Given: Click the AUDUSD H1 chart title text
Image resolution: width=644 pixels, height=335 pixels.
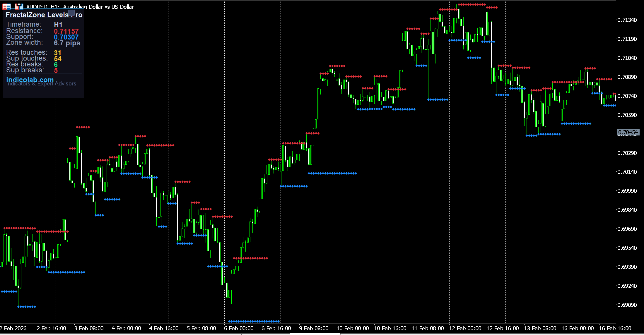Looking at the screenshot, I should click(80, 7).
